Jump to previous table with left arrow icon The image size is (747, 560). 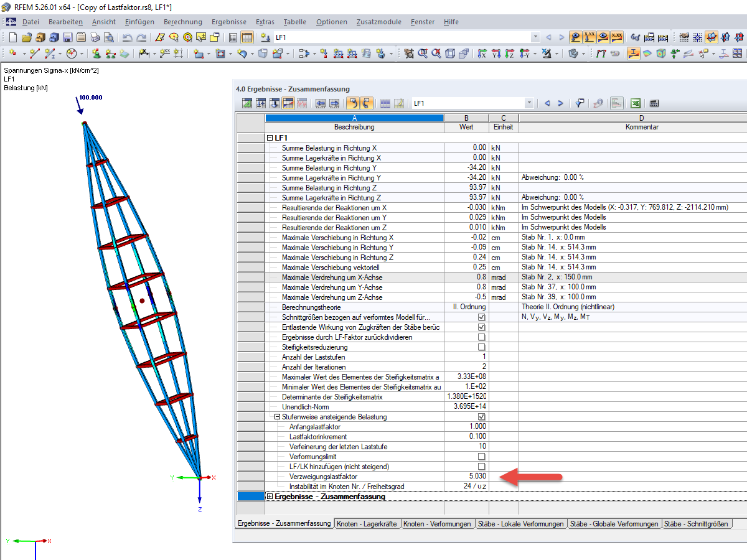(x=321, y=103)
